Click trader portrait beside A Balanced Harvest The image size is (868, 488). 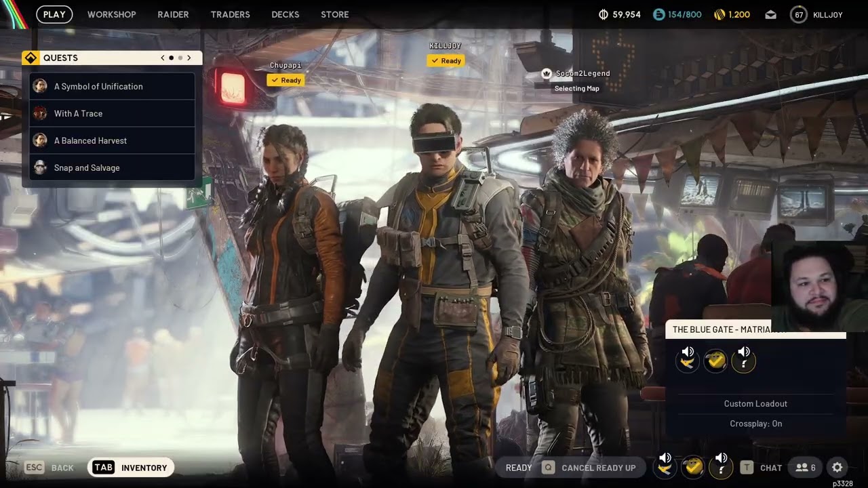[40, 140]
